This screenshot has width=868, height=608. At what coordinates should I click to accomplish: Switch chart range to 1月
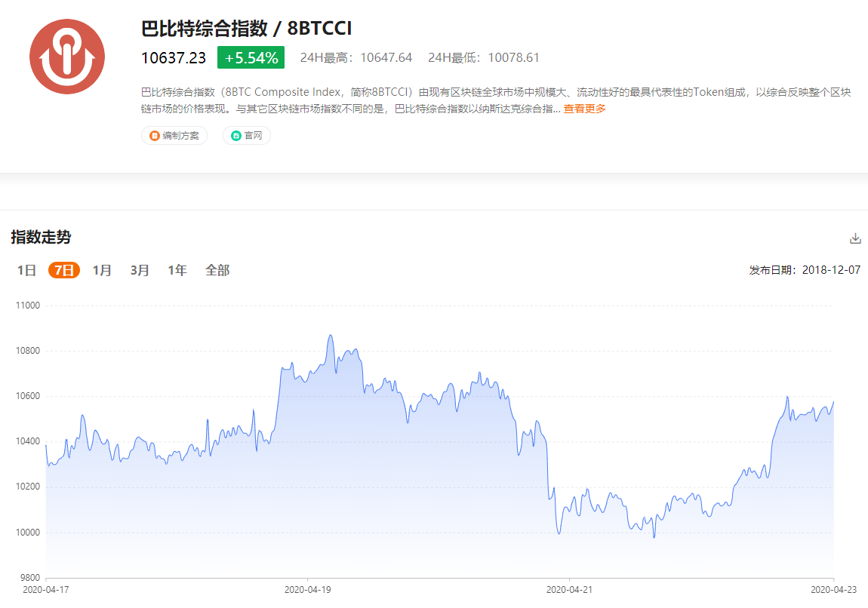tap(102, 270)
